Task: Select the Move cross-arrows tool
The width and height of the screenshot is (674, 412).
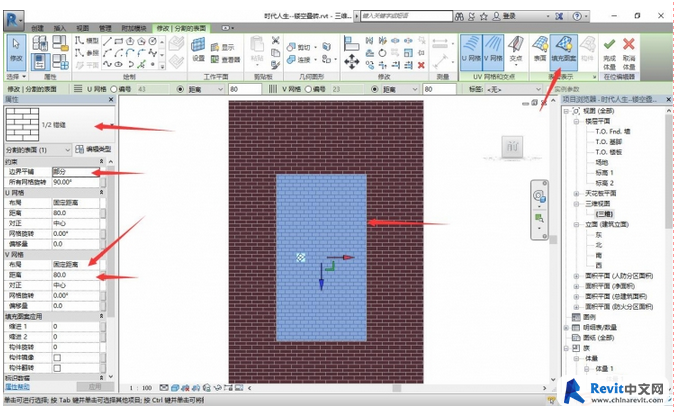Action: pyautogui.click(x=352, y=61)
